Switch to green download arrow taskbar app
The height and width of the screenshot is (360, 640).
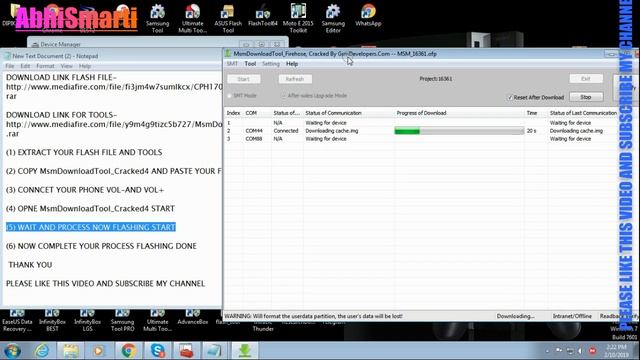click(x=244, y=351)
